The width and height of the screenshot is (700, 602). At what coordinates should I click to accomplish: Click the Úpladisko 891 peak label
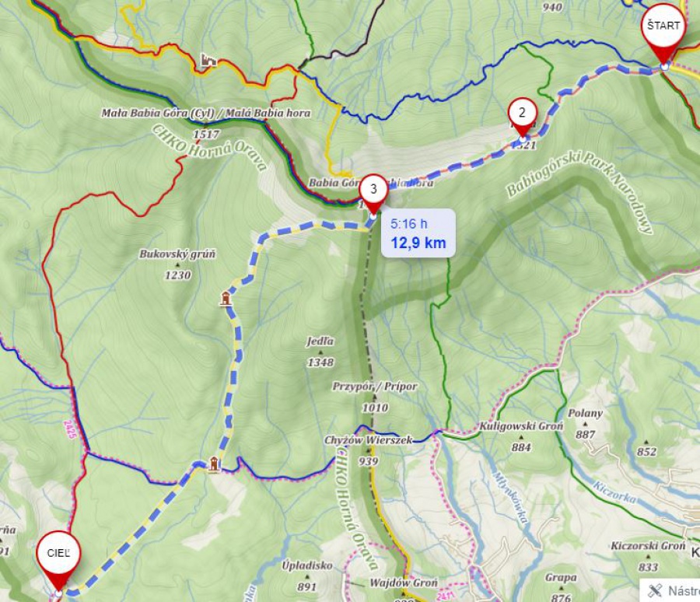click(x=307, y=576)
